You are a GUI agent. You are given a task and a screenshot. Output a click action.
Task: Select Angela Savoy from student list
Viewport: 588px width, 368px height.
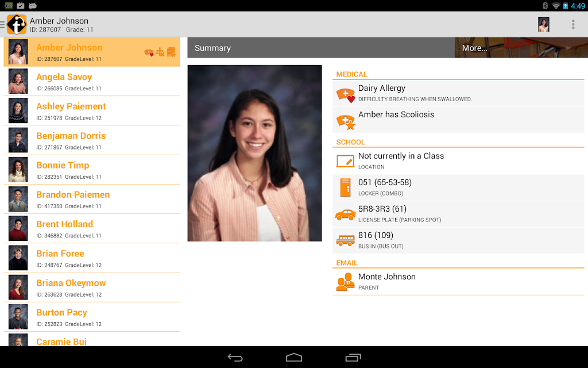tap(92, 82)
